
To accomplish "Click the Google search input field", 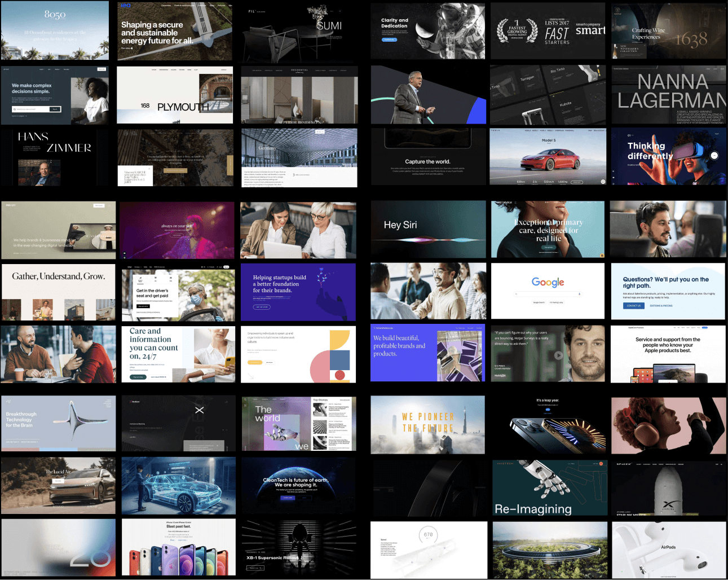I will [548, 294].
